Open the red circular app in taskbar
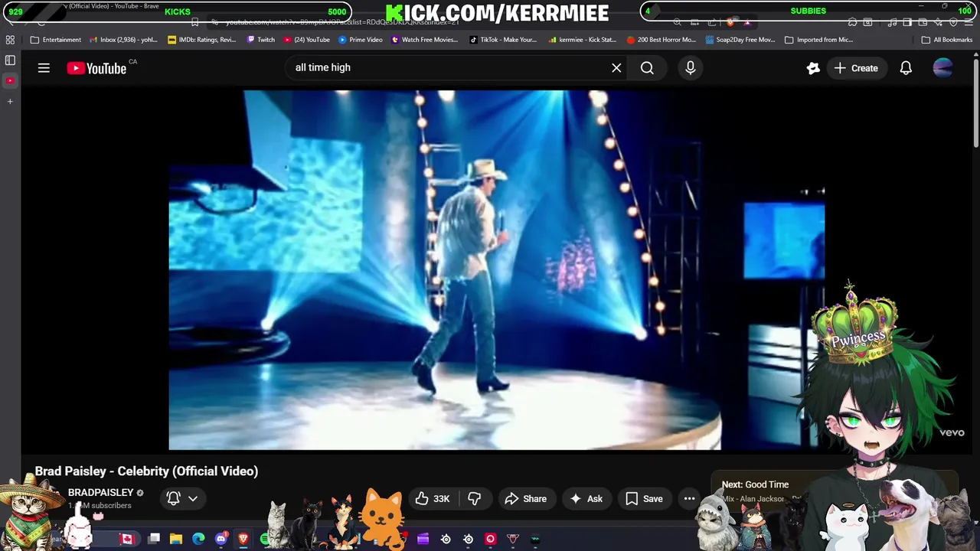 (x=491, y=539)
